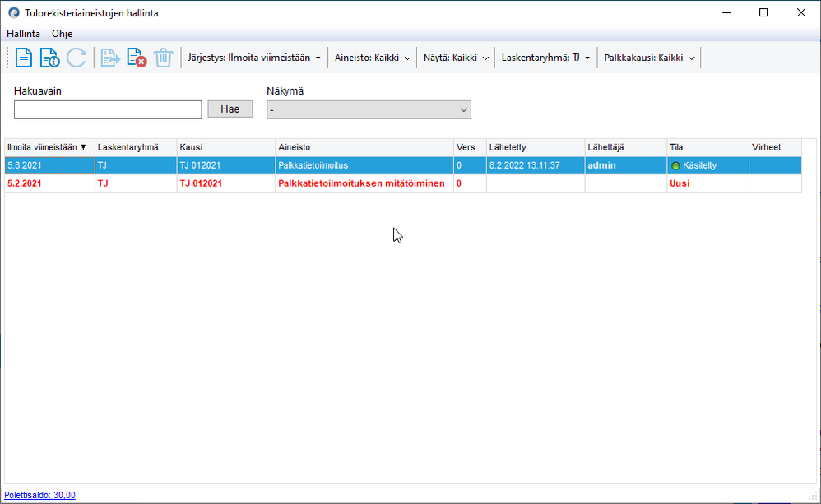Open the Järjestys: Ilmoita viimeistään dropdown
Viewport: 821px width, 504px height.
pyautogui.click(x=254, y=58)
